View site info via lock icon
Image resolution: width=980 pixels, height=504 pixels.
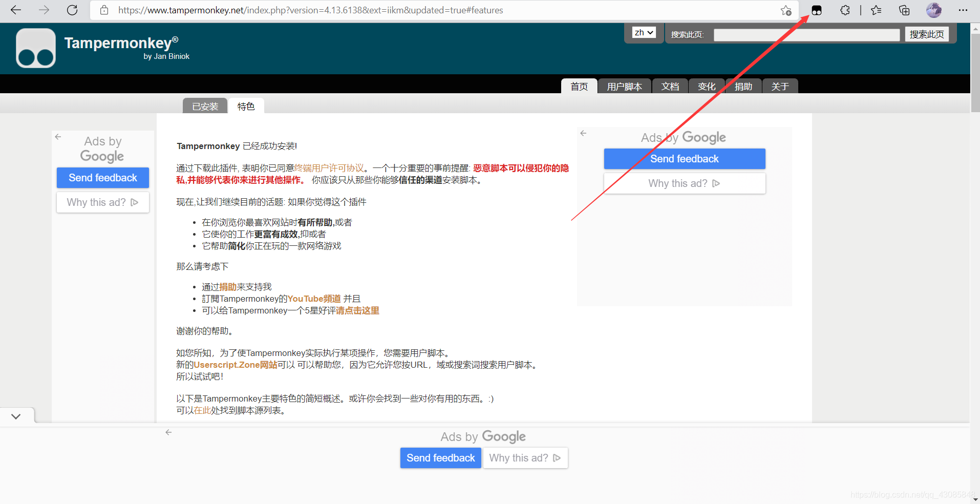104,10
